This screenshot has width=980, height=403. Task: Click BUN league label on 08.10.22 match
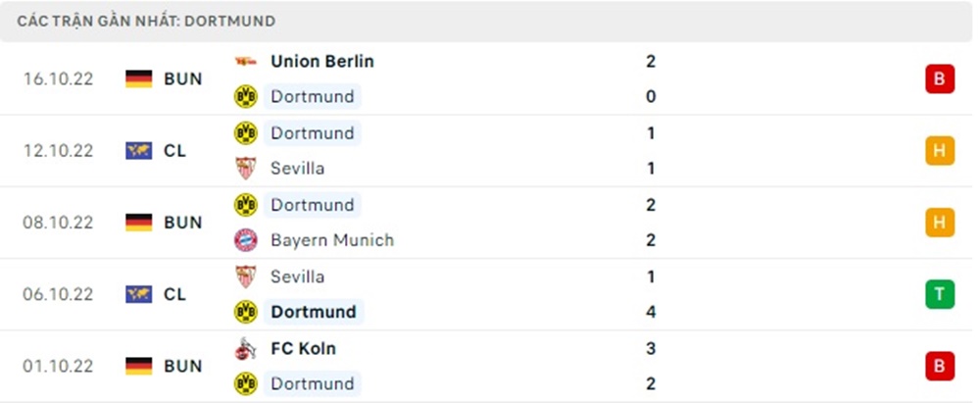[183, 223]
